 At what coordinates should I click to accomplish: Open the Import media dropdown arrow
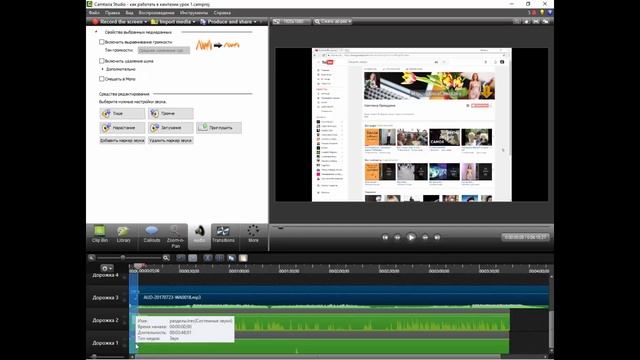pos(193,22)
